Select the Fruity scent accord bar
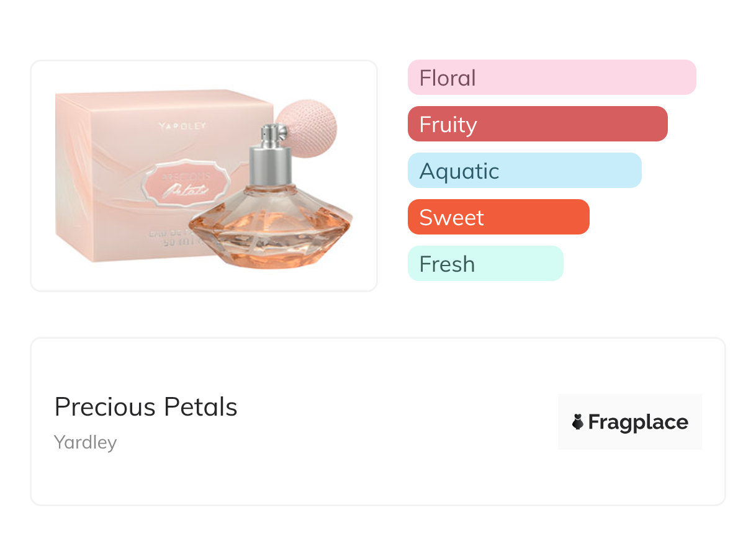This screenshot has width=756, height=536. [538, 124]
